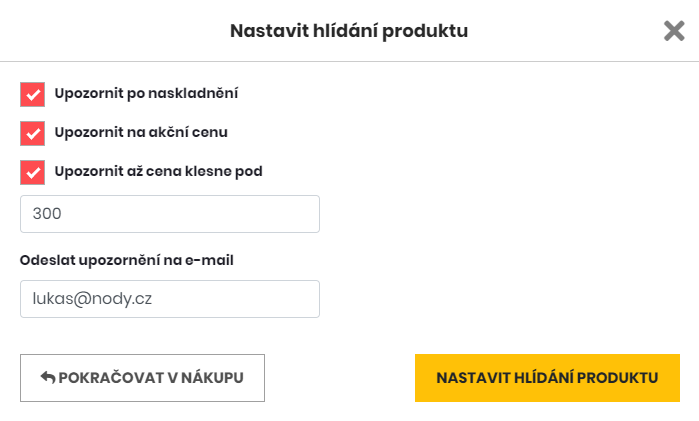
Task: Focus the price threshold field showing 300
Action: pyautogui.click(x=170, y=214)
